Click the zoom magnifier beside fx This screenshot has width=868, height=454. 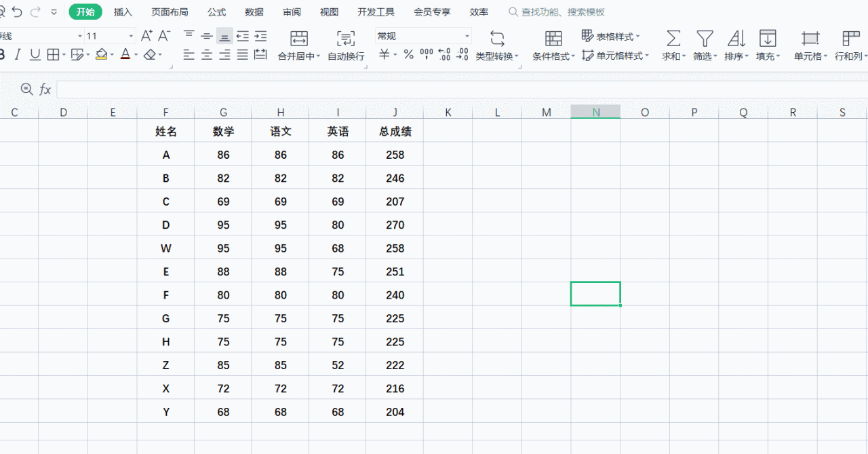coord(26,89)
